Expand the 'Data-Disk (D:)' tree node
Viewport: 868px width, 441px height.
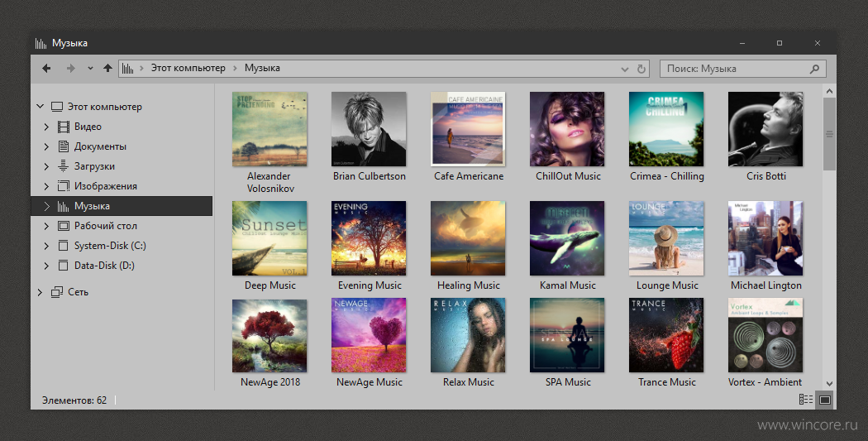click(x=46, y=266)
